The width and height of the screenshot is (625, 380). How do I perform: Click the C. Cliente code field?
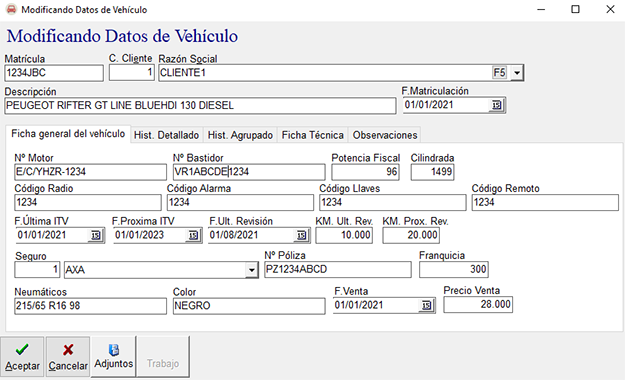pyautogui.click(x=132, y=73)
